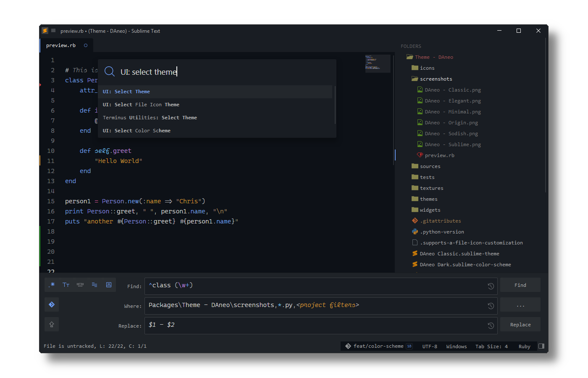Viewport: 588px width, 378px height.
Task: Toggle the sidebar using the status bar icon
Action: pos(541,346)
